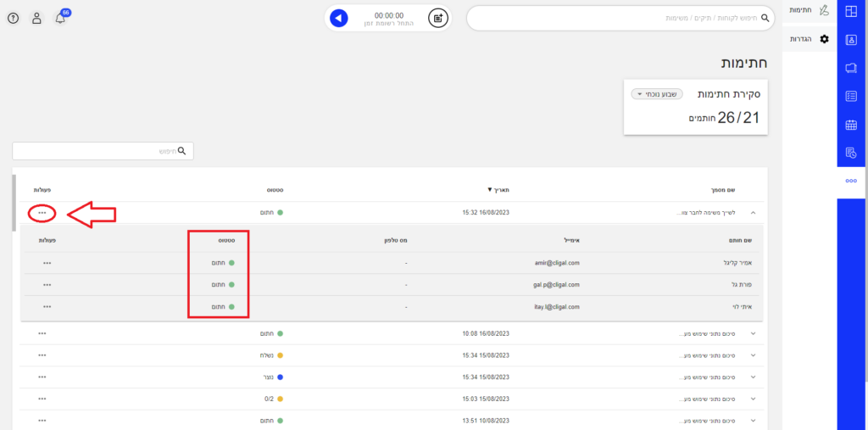Open the user profile icon
The width and height of the screenshot is (868, 430).
[36, 18]
